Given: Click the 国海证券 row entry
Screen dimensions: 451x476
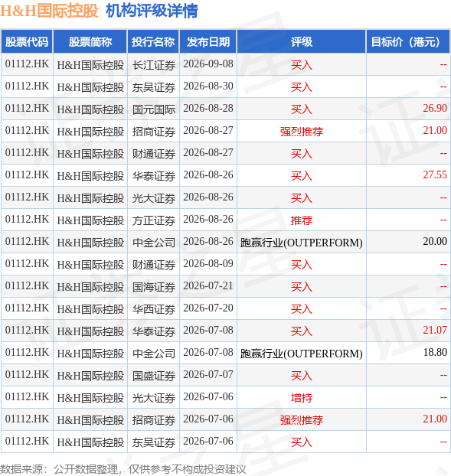Looking at the screenshot, I should [154, 286].
